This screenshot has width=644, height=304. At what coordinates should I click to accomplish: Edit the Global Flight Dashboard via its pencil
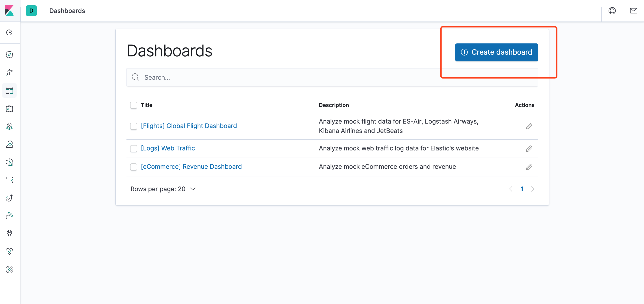coord(529,126)
